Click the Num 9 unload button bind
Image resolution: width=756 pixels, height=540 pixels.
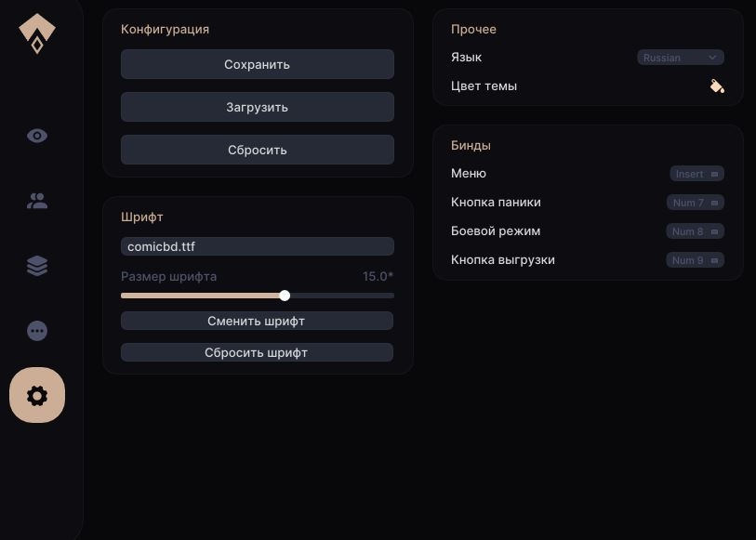tap(695, 260)
